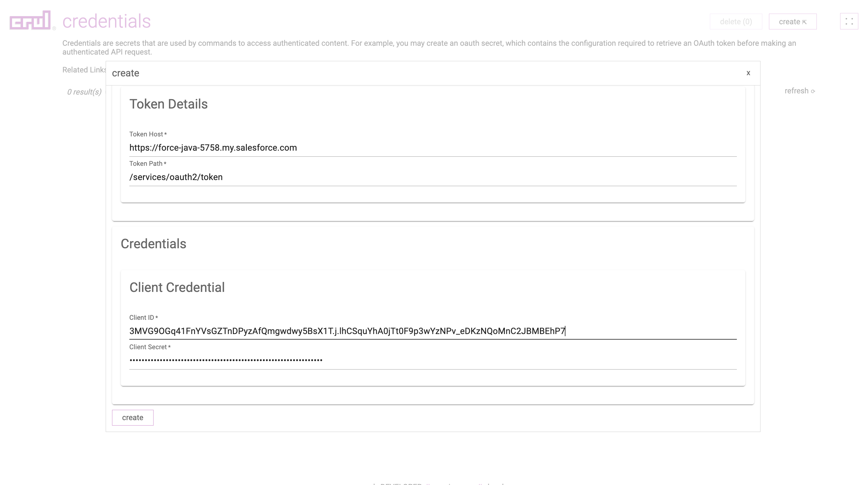Click the refresh results button
Viewport: 868px width, 485px height.
click(800, 91)
